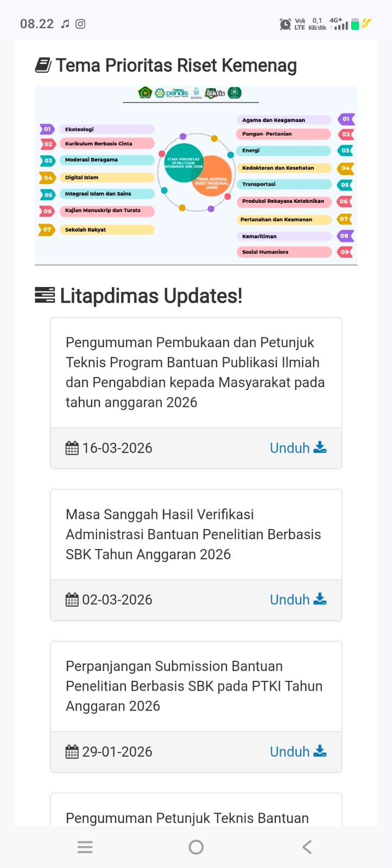Tap the alarm clock icon in status bar

[x=285, y=24]
